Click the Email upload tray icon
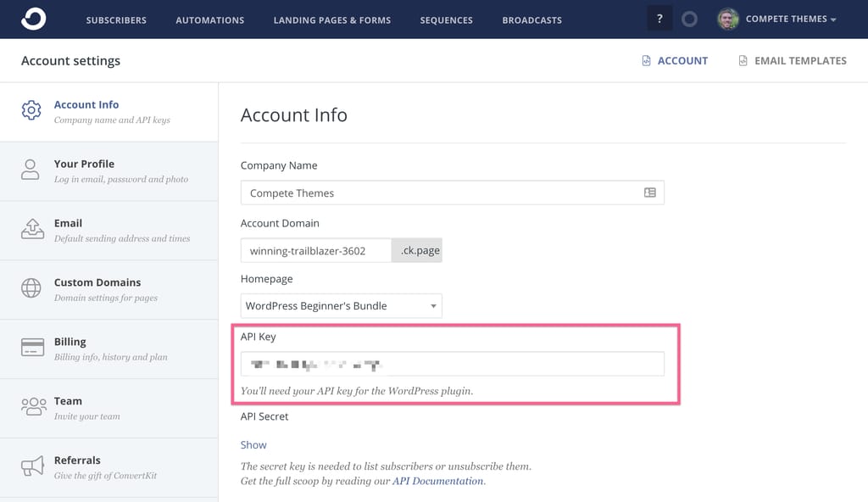Image resolution: width=868 pixels, height=502 pixels. pos(32,228)
